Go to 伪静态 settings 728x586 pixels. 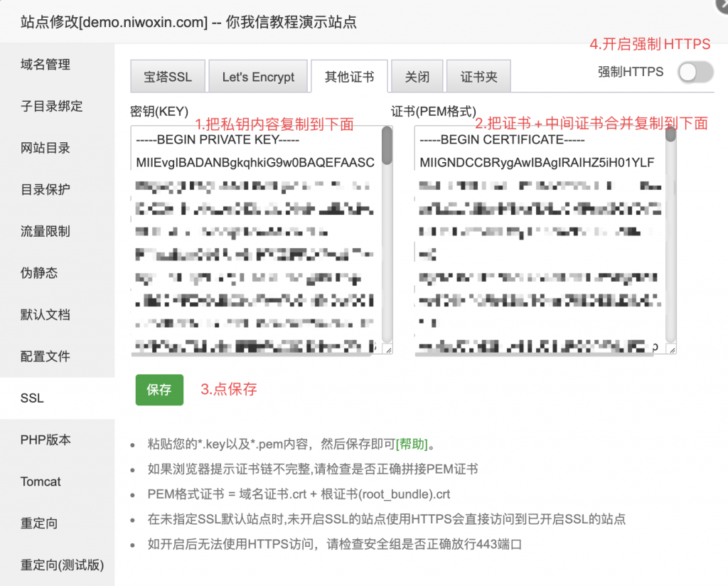click(39, 273)
